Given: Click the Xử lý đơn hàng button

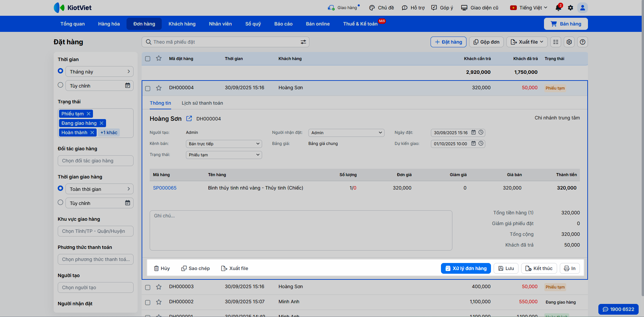Looking at the screenshot, I should click(465, 268).
